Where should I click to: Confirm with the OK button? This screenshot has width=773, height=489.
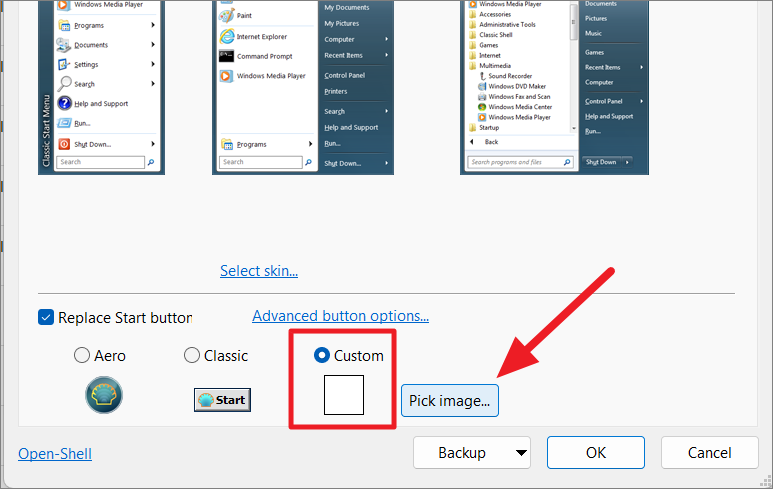tap(596, 453)
